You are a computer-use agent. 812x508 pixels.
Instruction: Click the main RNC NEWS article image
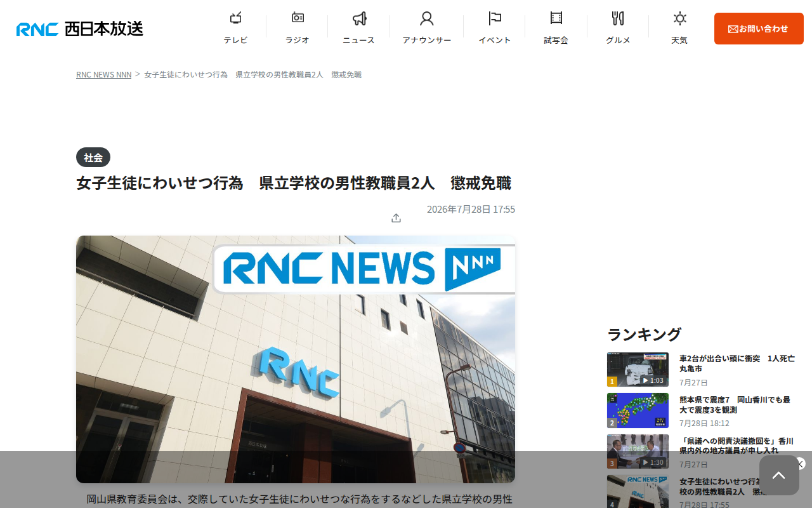tap(296, 359)
